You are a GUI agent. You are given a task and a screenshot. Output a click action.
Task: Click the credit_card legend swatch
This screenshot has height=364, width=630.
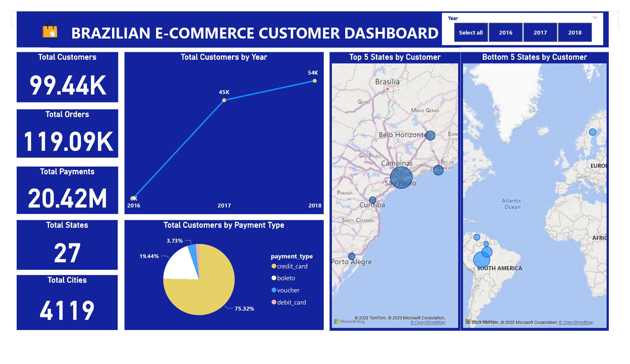(x=274, y=266)
